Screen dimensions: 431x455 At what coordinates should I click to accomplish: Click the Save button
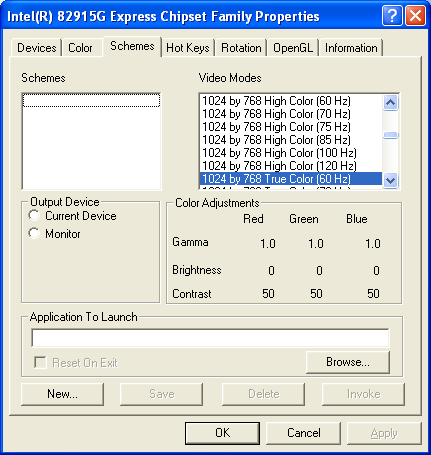coord(161,394)
